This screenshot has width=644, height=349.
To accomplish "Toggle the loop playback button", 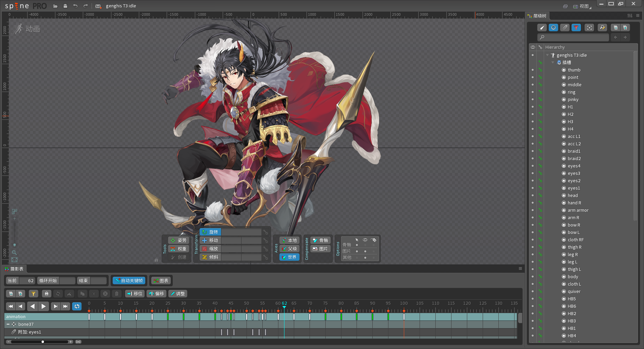I will [77, 306].
